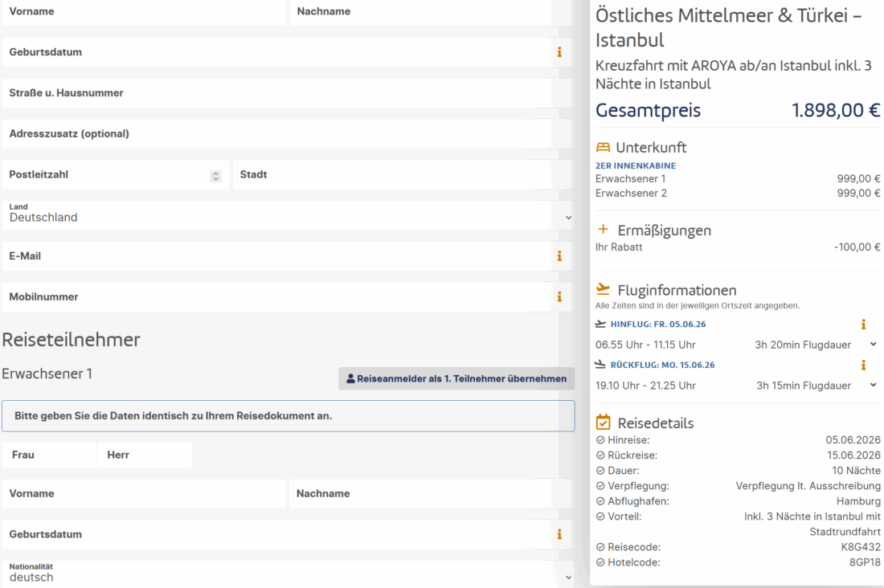Click the Postleitzahl number spinner arrows
The width and height of the screenshot is (884, 588).
coord(215,176)
